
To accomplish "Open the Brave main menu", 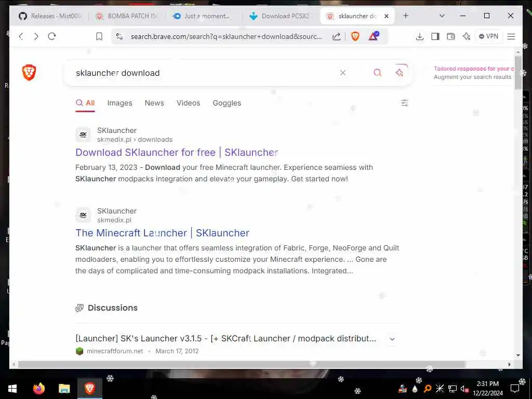I will [x=511, y=36].
